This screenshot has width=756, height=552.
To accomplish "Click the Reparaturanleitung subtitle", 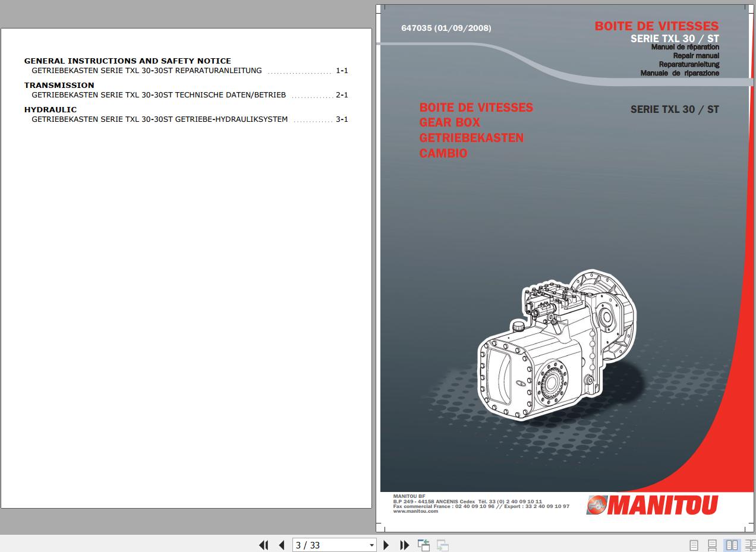I will [x=689, y=64].
